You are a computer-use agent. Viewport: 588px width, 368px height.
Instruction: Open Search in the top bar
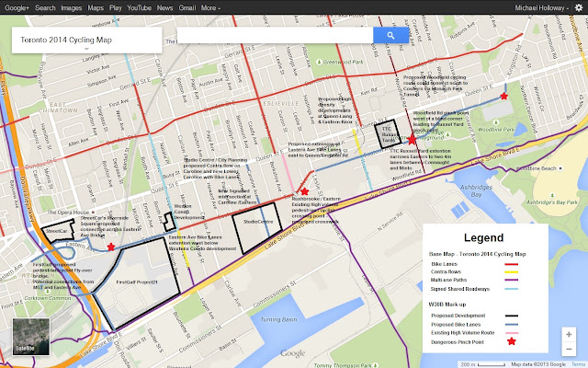[x=45, y=7]
